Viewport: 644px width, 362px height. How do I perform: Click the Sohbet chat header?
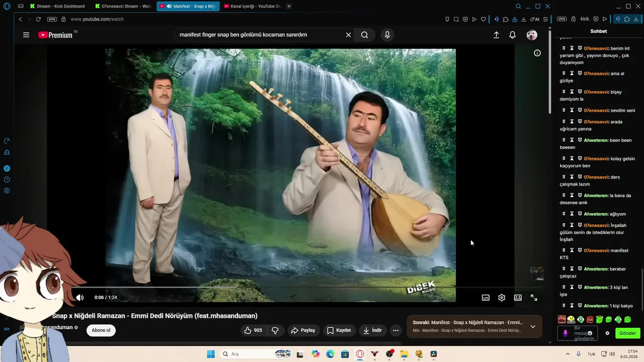pos(599,31)
